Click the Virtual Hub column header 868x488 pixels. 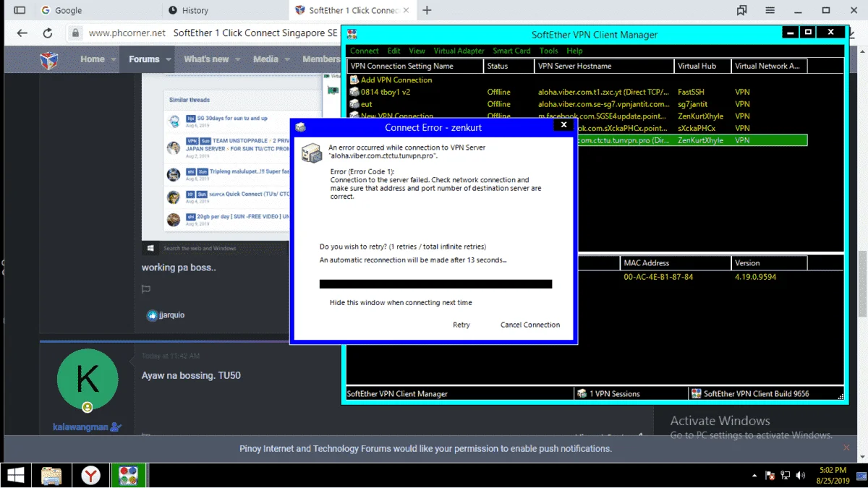(x=703, y=66)
